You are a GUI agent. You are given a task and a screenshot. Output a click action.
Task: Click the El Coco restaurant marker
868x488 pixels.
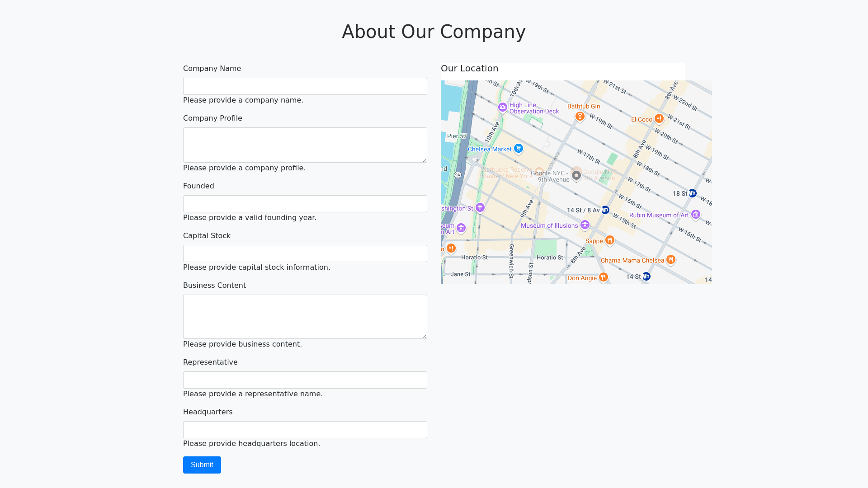point(659,118)
